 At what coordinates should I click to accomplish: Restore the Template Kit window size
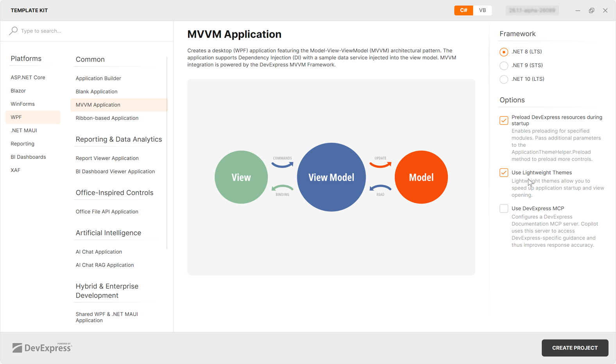[591, 11]
